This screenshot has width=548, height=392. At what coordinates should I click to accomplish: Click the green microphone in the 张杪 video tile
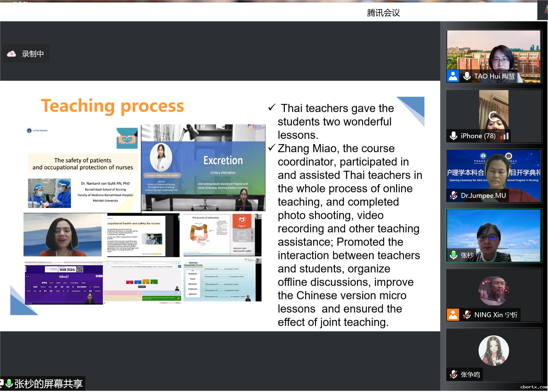(454, 255)
